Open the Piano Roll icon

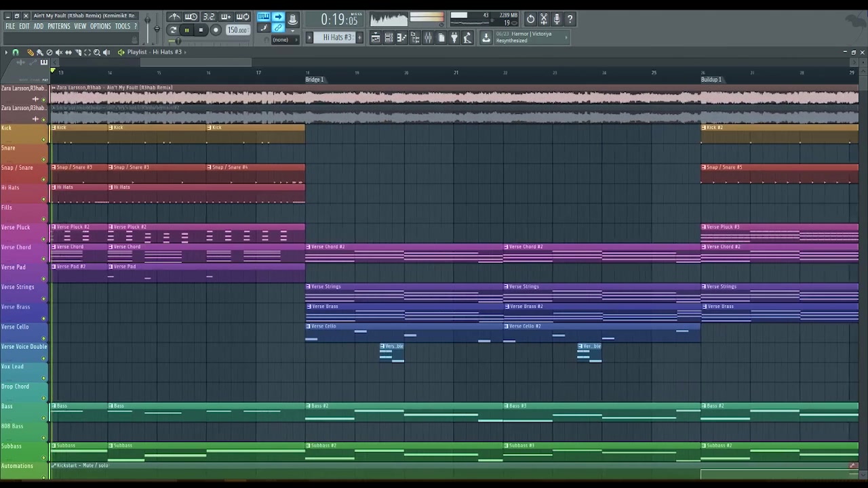point(401,38)
